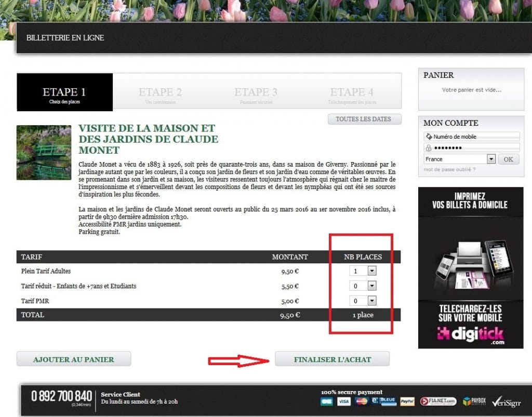The width and height of the screenshot is (532, 417).
Task: Click 'Tarif PMR' row label
Action: pos(35,301)
